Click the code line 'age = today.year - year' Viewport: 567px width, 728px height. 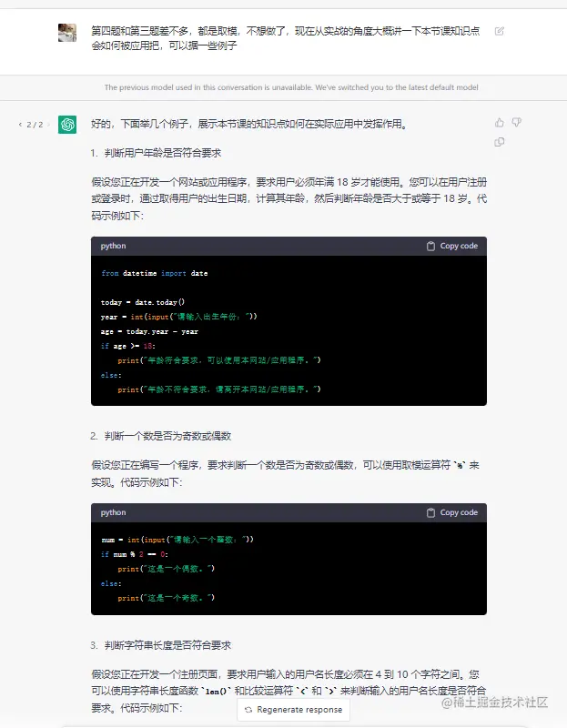[x=149, y=331]
